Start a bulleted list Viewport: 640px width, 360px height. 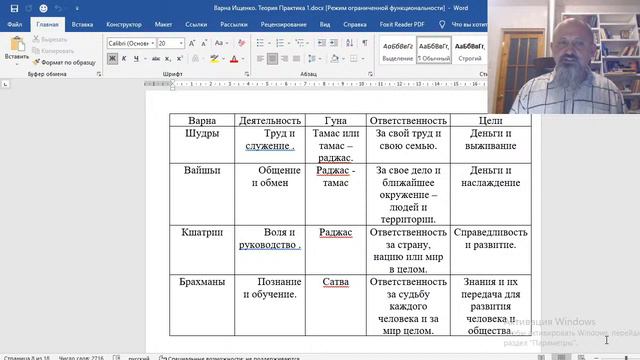[x=260, y=43]
